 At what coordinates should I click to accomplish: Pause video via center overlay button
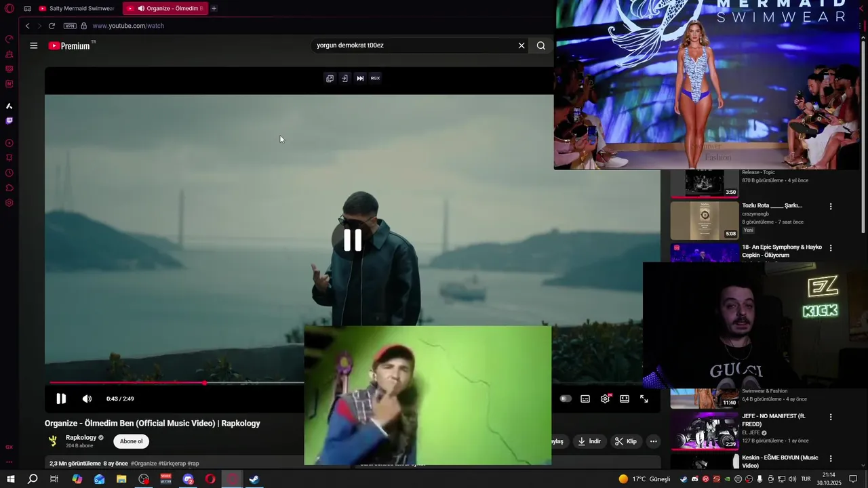(x=352, y=240)
